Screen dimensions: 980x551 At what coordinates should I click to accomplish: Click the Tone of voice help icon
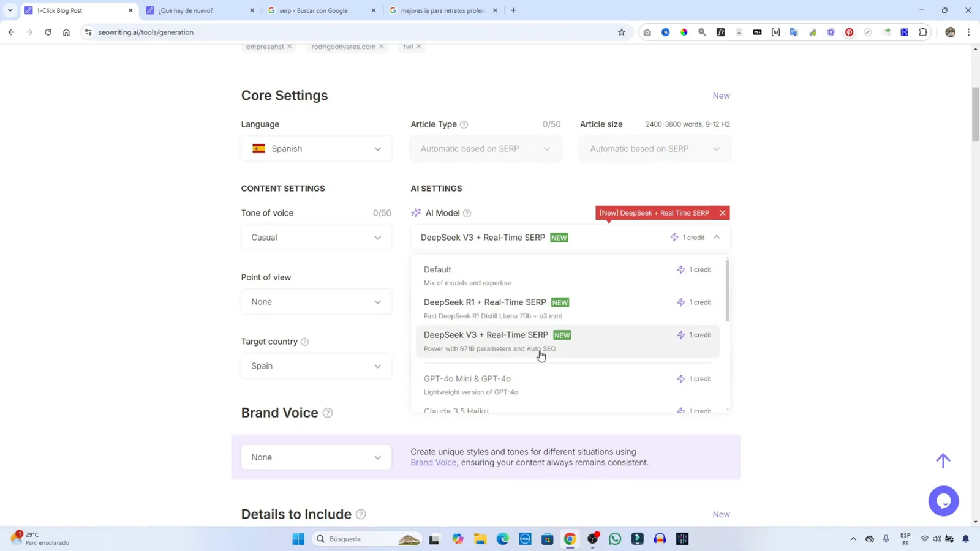304,212
